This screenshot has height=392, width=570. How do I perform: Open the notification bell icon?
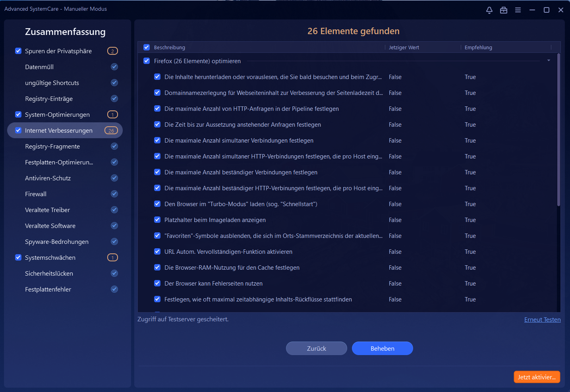pos(489,10)
